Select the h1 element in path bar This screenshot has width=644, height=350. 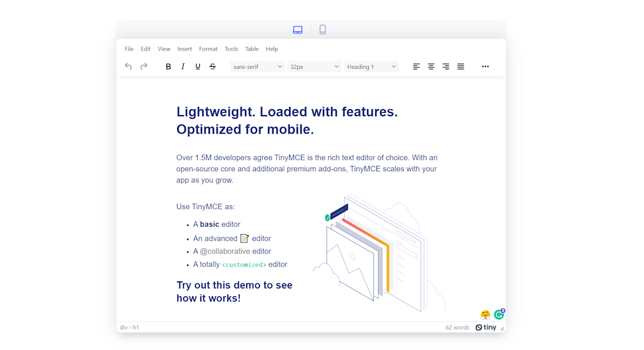[x=136, y=327]
